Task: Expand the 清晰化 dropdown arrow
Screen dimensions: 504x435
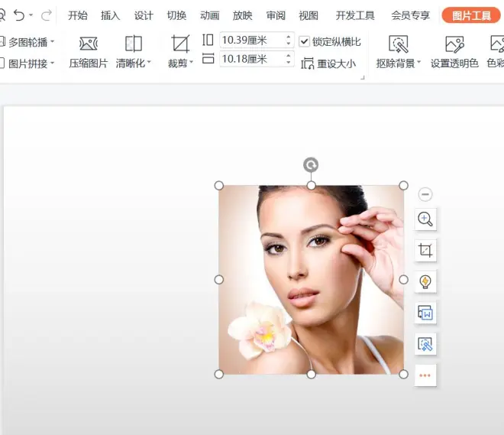Action: click(149, 62)
